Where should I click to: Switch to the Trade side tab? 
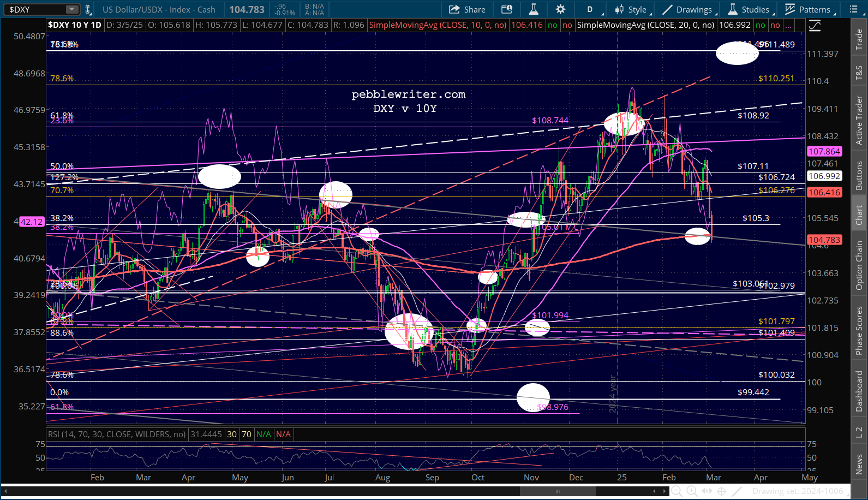coord(859,40)
